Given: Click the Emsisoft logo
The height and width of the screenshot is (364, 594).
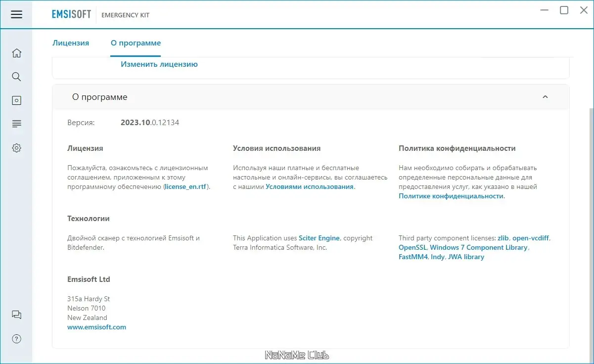Looking at the screenshot, I should click(71, 14).
